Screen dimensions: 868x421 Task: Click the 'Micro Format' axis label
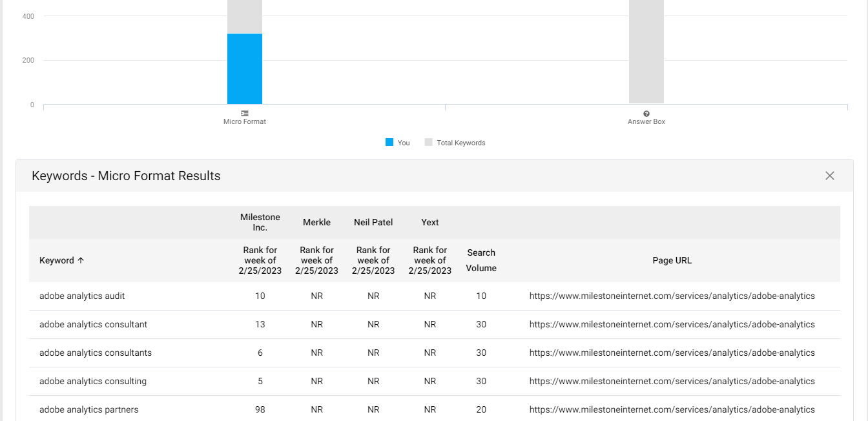tap(245, 121)
